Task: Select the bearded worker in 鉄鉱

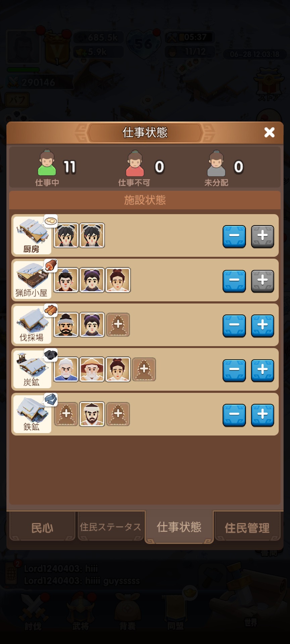Action: (x=92, y=414)
